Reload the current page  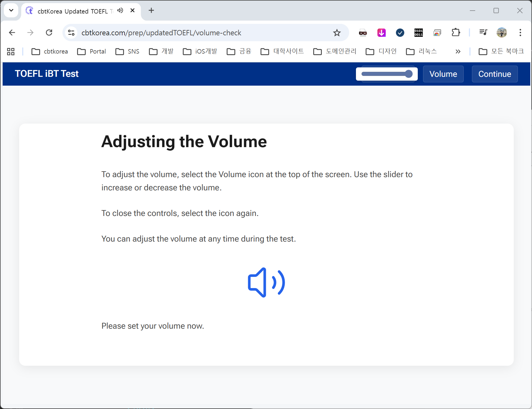pos(49,33)
